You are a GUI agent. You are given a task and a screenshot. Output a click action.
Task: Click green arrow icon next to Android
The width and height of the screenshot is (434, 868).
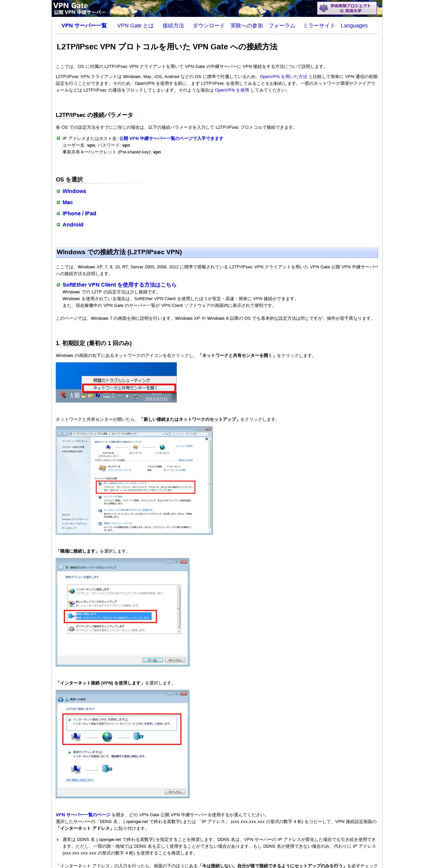(x=58, y=225)
